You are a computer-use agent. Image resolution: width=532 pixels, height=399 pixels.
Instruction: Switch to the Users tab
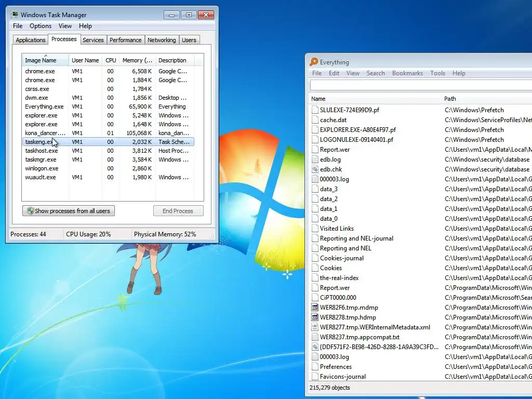tap(189, 40)
